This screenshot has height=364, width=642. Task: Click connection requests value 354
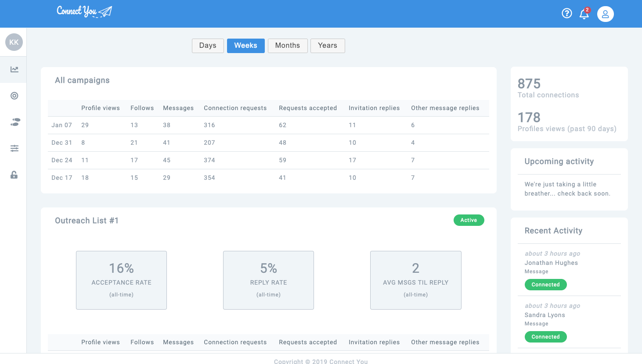point(209,178)
